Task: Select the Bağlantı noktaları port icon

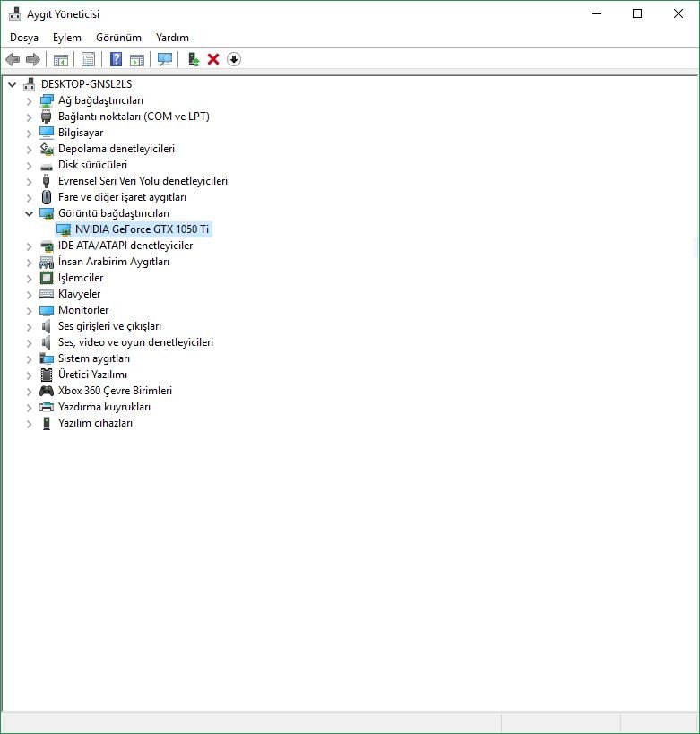Action: pos(47,117)
